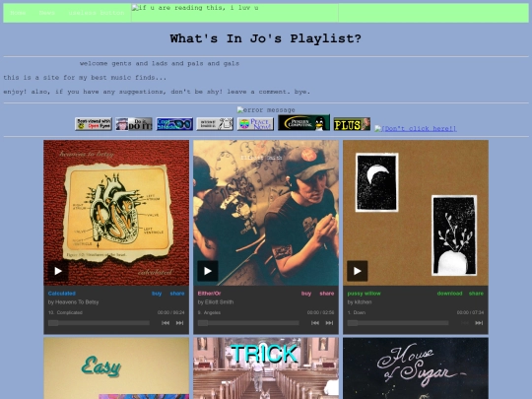Image resolution: width=532 pixels, height=399 pixels.
Task: Click the Calculated heart diagram album cover
Action: [x=116, y=213]
